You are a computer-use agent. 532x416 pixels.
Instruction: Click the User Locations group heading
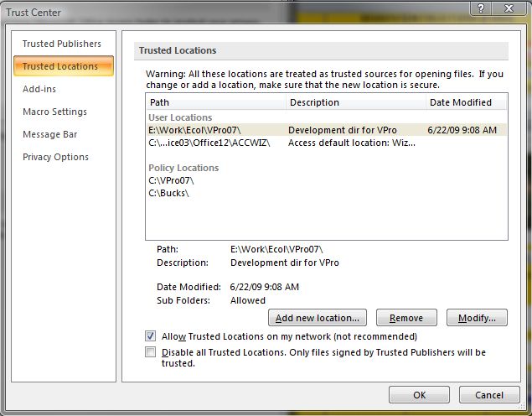[x=180, y=117]
